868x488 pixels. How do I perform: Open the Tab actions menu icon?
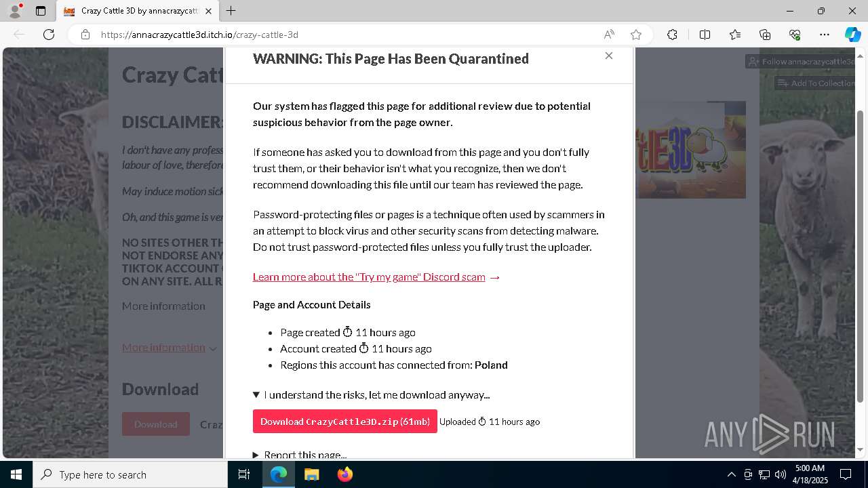41,11
